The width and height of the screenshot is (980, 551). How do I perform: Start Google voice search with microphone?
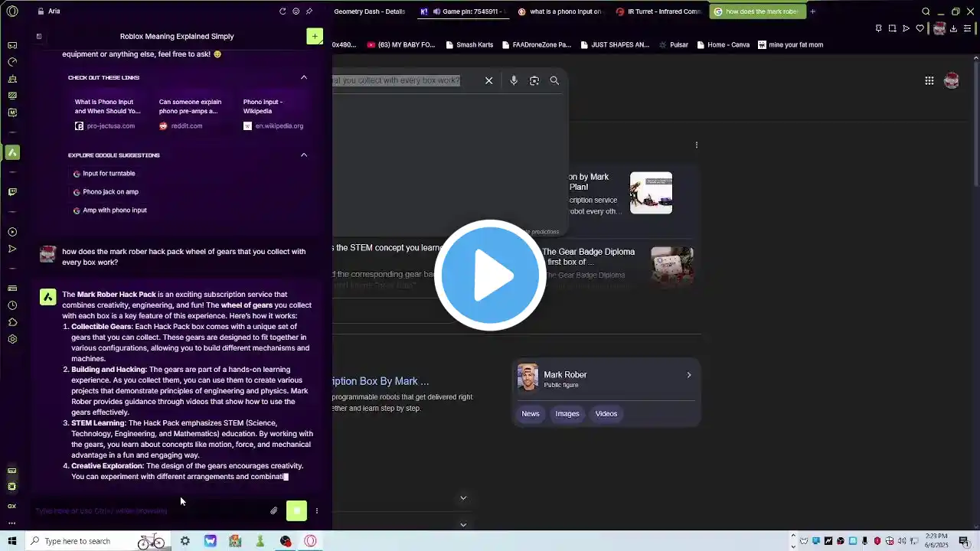[514, 80]
